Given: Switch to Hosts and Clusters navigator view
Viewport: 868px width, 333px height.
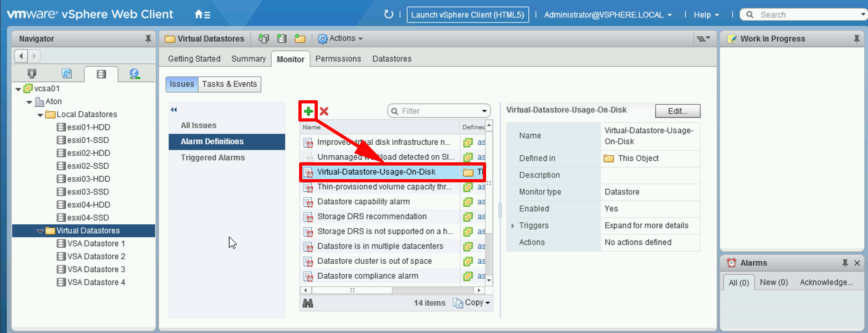Looking at the screenshot, I should (x=32, y=73).
